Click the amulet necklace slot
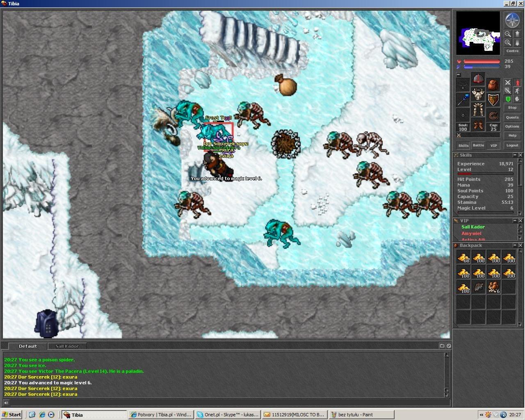 pos(463,85)
